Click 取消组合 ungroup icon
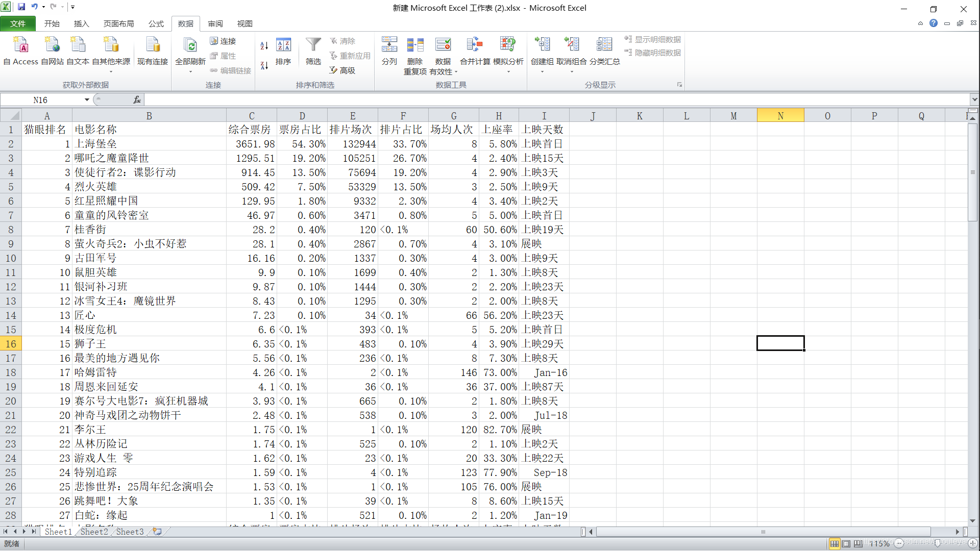 pyautogui.click(x=572, y=45)
